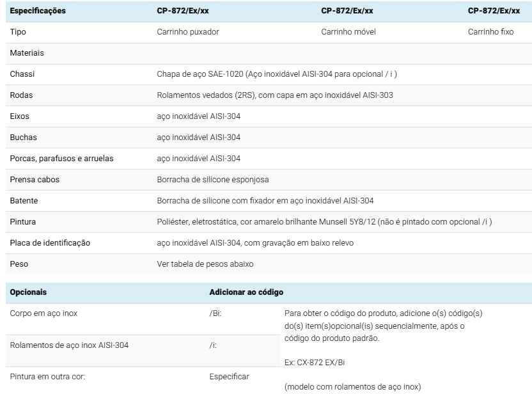
Task: Click the 'Carrinho puxador' type cell
Action: click(x=188, y=32)
